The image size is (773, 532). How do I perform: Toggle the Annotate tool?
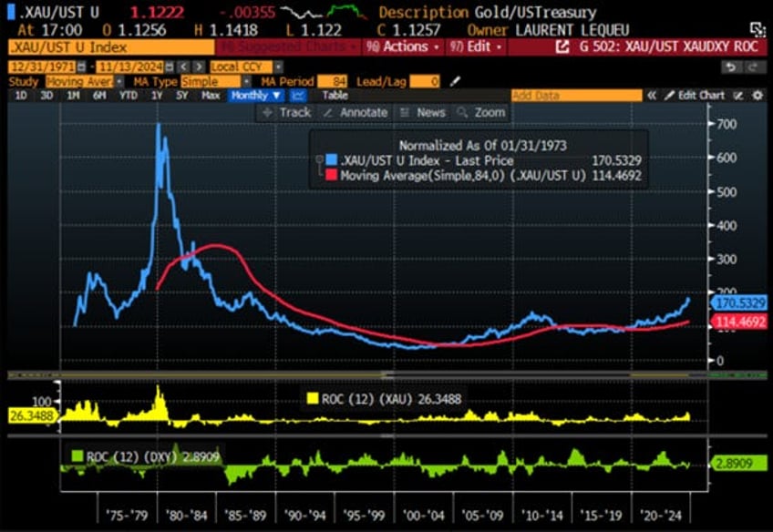tap(356, 112)
